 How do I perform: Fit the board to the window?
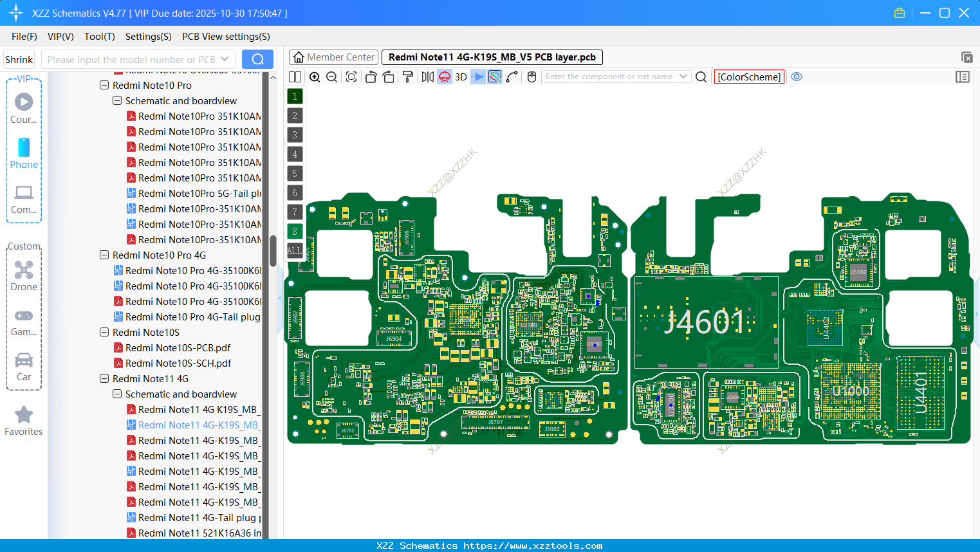pyautogui.click(x=351, y=77)
